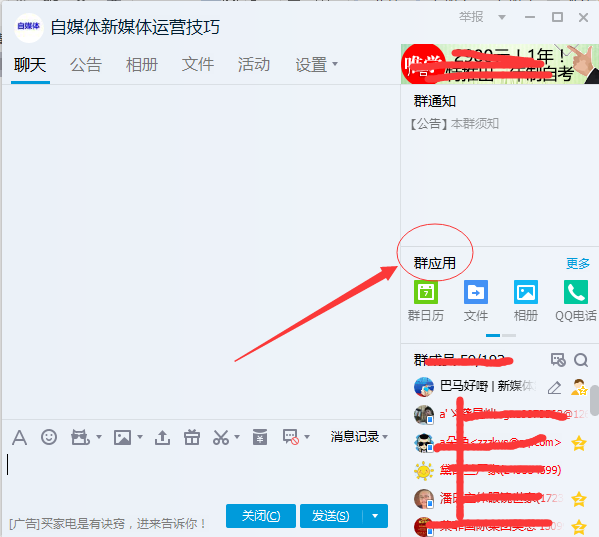
Task: Click the send picture icon
Action: click(x=122, y=437)
